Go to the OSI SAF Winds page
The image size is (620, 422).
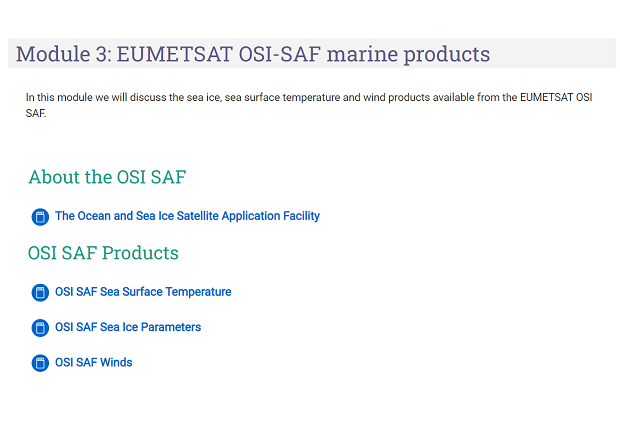click(x=93, y=362)
